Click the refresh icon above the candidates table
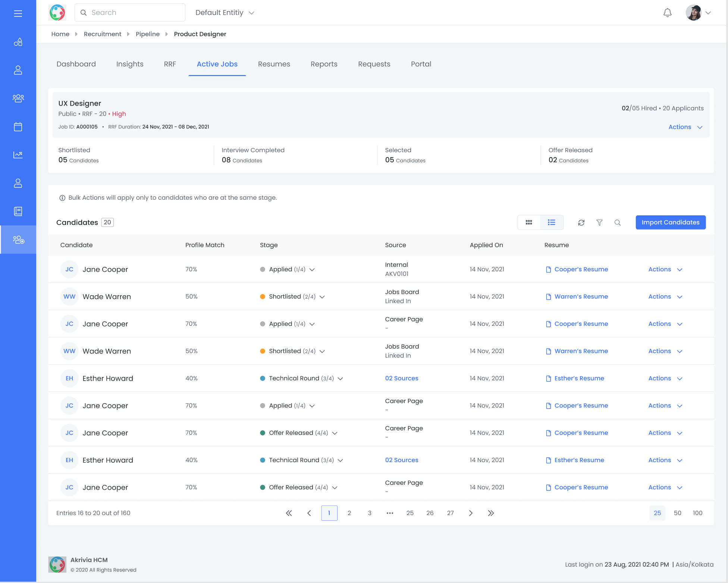Viewport: 728px width, 583px height. (x=581, y=222)
